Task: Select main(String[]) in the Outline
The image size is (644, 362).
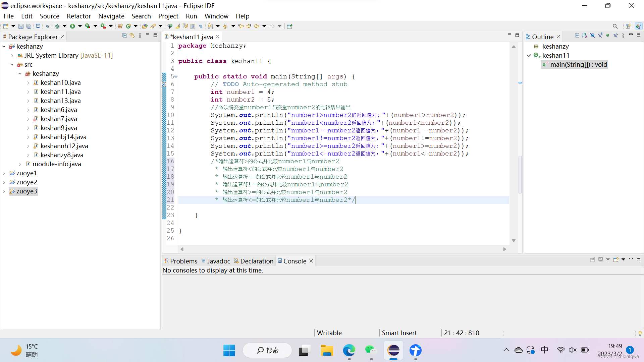Action: point(578,65)
